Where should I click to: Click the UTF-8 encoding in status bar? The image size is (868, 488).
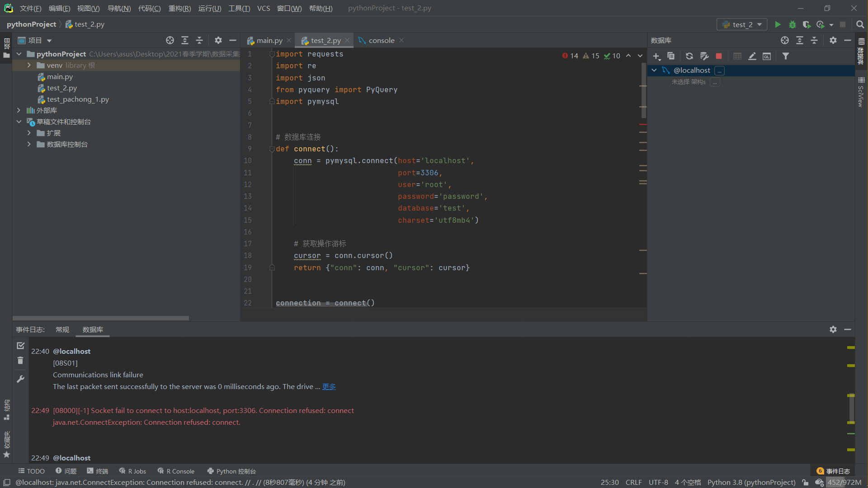[658, 482]
